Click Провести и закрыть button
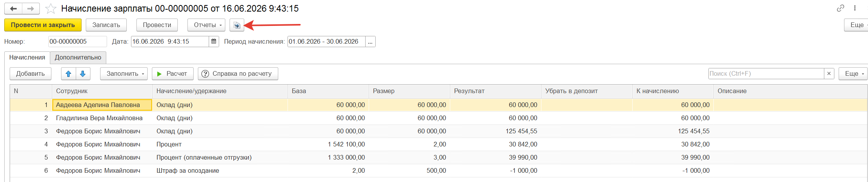Screen dimensions: 868x182 (x=43, y=25)
